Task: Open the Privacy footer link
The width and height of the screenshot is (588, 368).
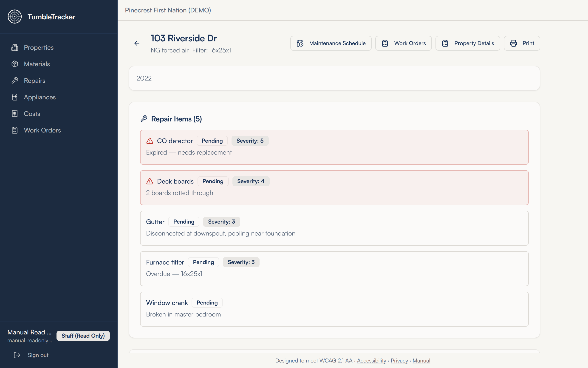Action: 399,360
